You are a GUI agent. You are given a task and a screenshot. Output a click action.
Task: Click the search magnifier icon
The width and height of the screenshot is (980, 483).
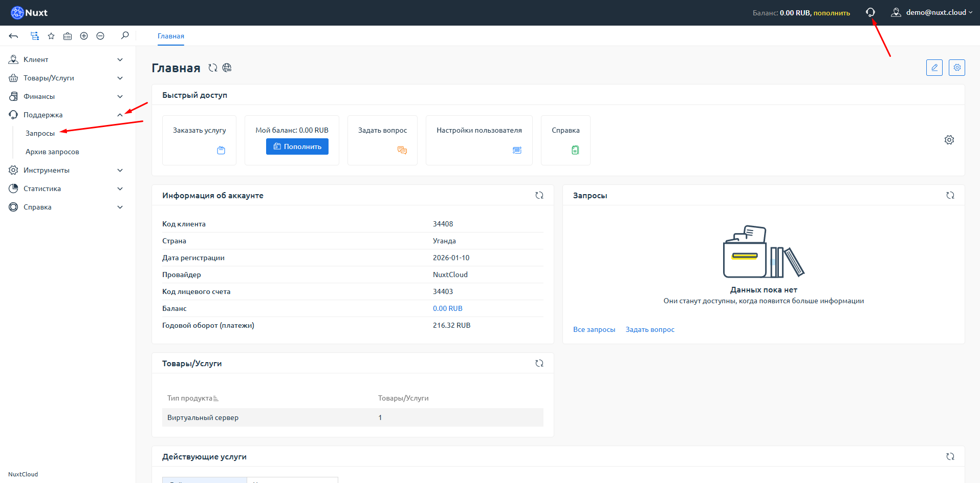coord(125,36)
